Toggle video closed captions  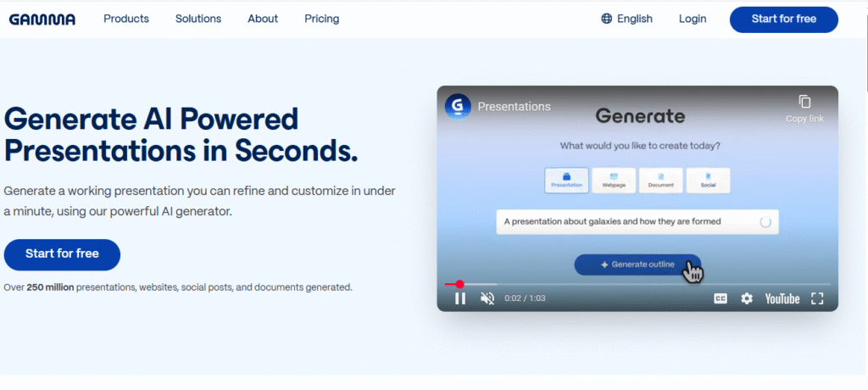point(721,298)
